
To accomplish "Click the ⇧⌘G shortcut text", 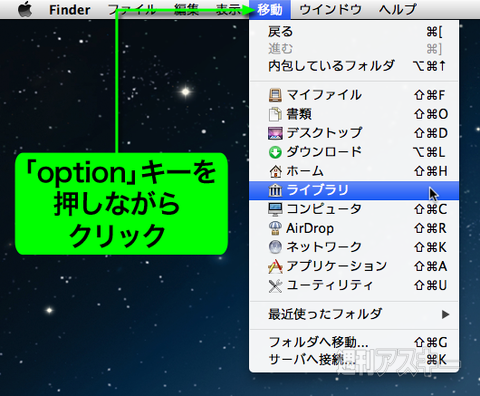I will click(430, 342).
